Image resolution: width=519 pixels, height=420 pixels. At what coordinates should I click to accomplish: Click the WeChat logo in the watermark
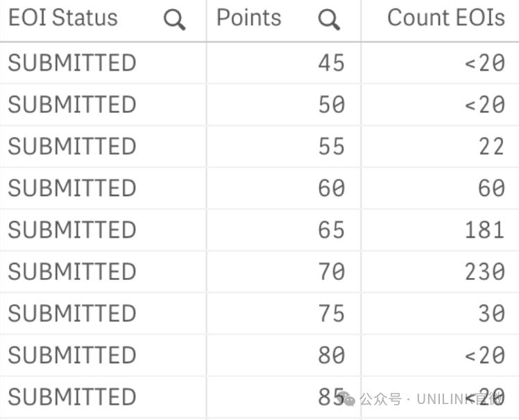pyautogui.click(x=347, y=399)
